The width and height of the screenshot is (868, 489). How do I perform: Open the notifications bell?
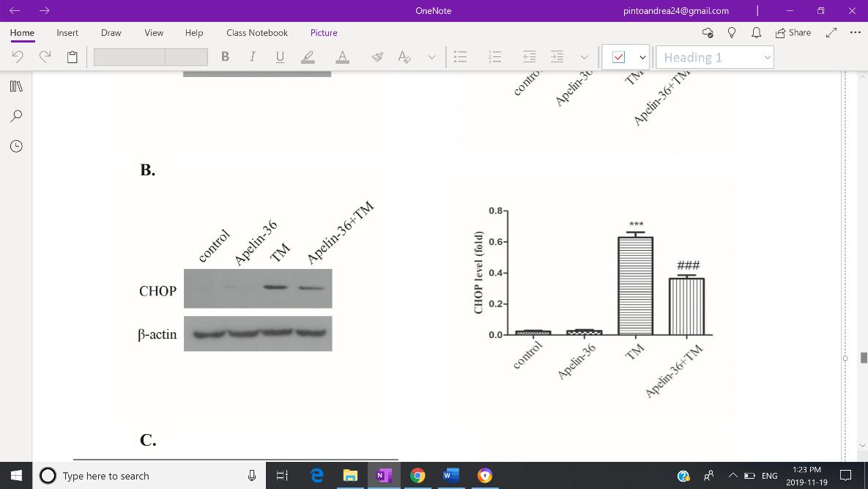click(756, 33)
